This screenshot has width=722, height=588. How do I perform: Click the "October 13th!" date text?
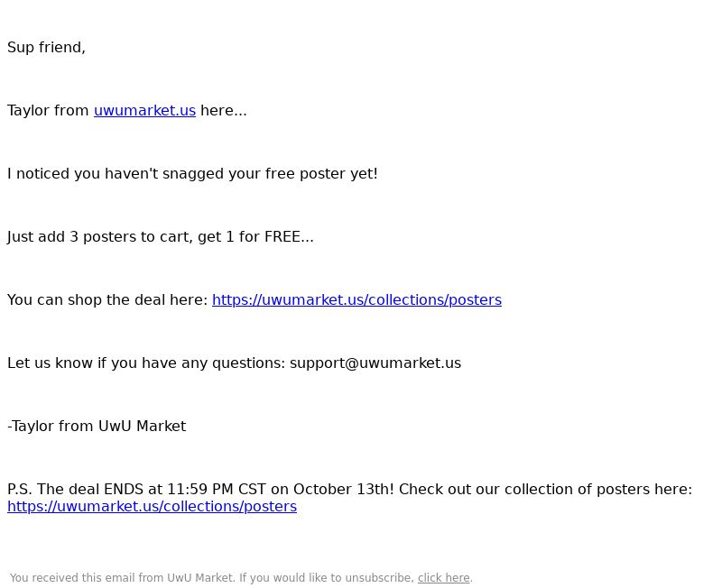click(x=344, y=489)
